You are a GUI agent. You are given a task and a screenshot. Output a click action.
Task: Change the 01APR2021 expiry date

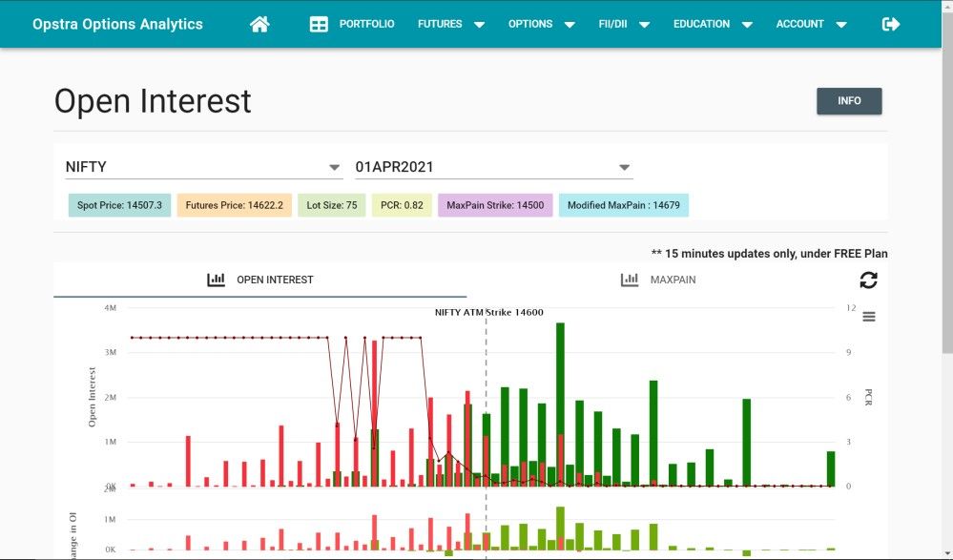pos(493,167)
